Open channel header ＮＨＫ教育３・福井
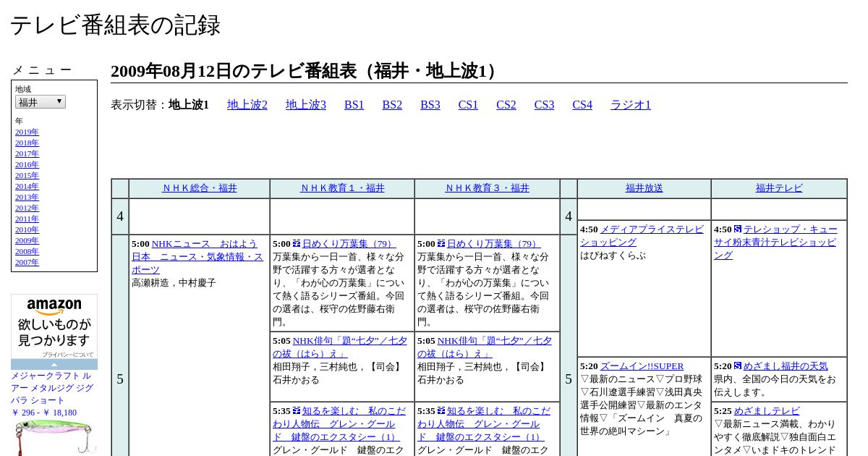The width and height of the screenshot is (868, 456). pos(488,188)
